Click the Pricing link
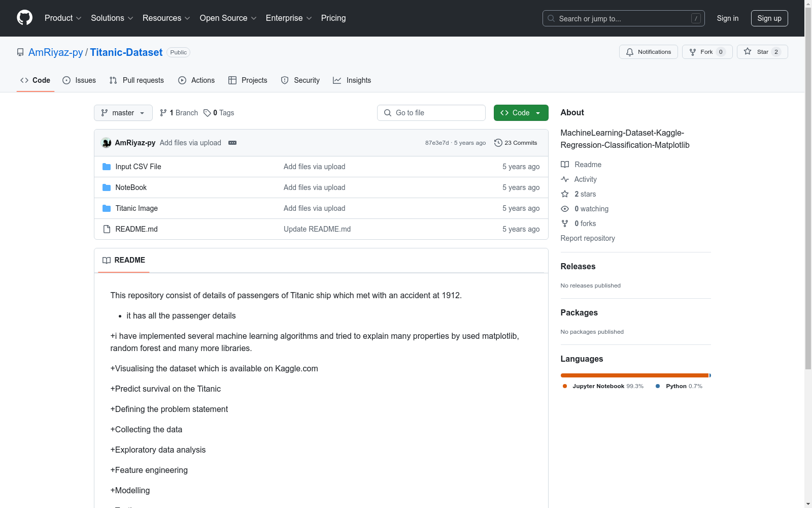This screenshot has height=508, width=812. click(333, 18)
